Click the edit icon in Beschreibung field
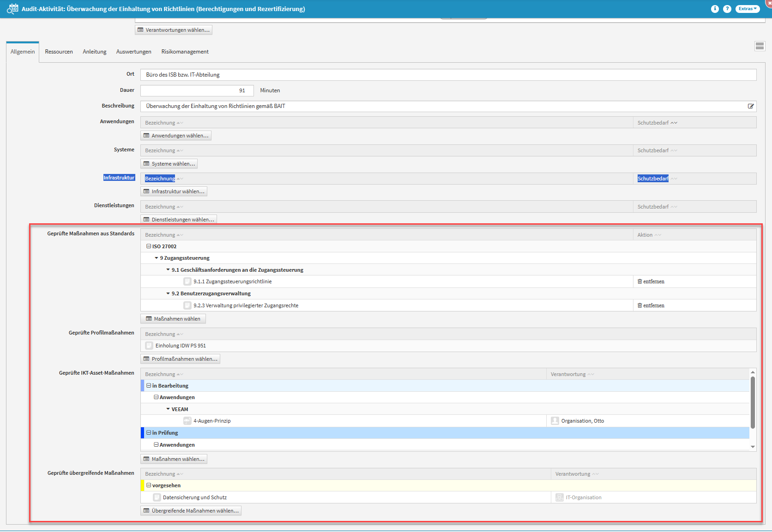 click(751, 106)
